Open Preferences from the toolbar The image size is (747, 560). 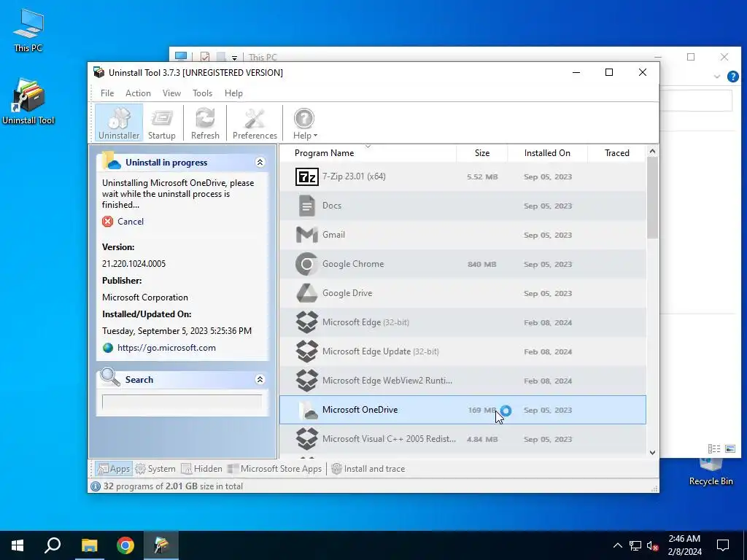pos(255,122)
